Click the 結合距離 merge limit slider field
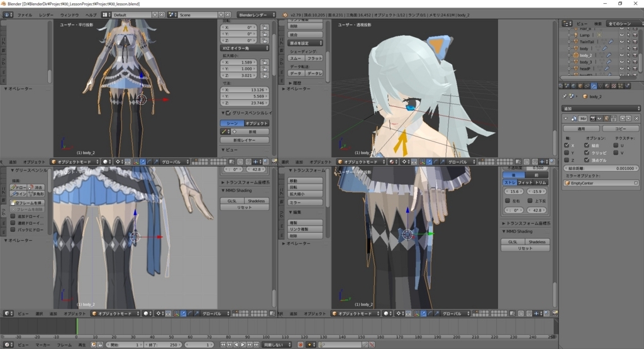 point(601,169)
